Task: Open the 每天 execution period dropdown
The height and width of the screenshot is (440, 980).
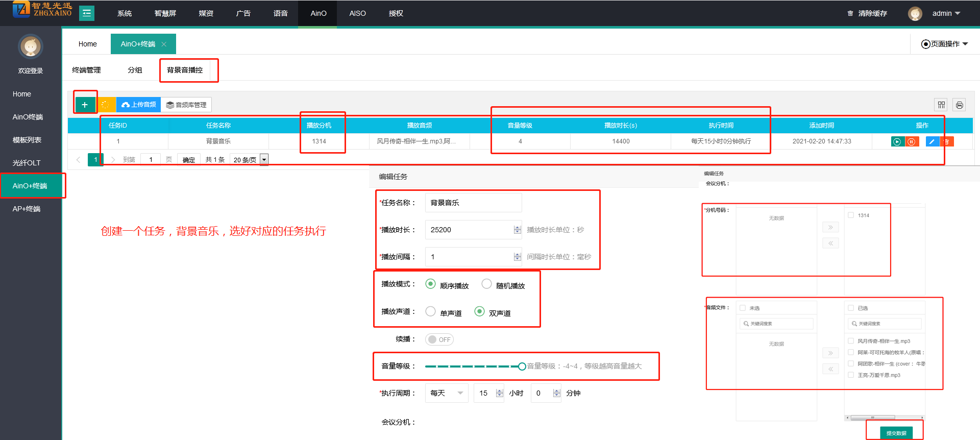Action: [x=446, y=393]
